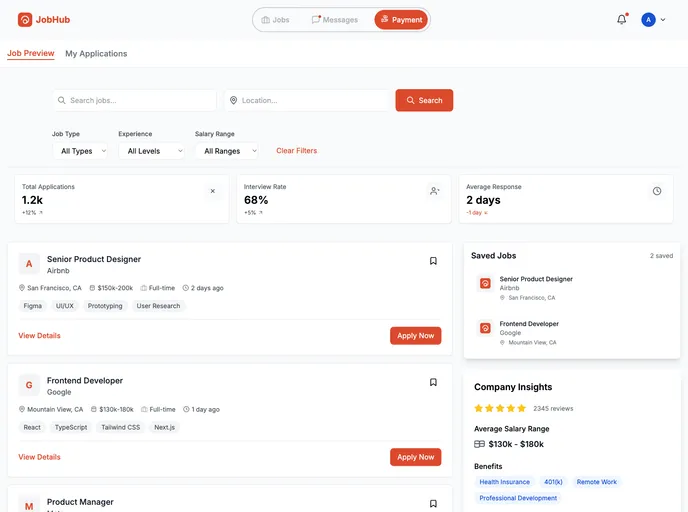Click the Mountain View location pin in Google card
Image resolution: width=688 pixels, height=512 pixels.
click(22, 409)
